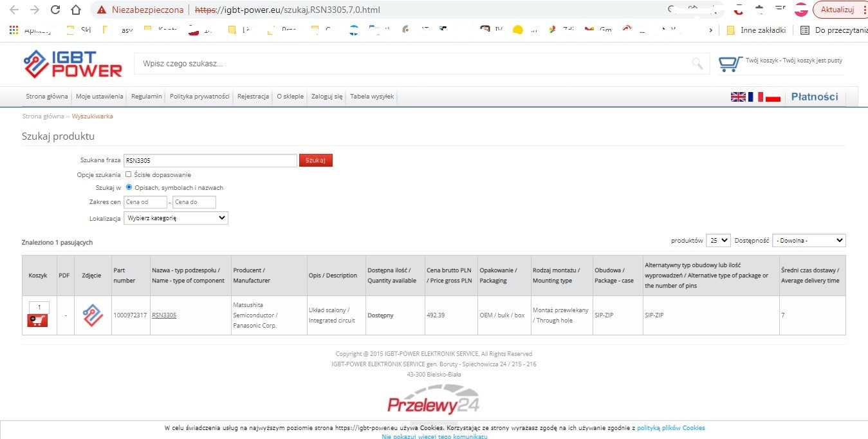Expand the hidden bookmarks overflow chevron
This screenshot has width=868, height=439.
coord(710,30)
